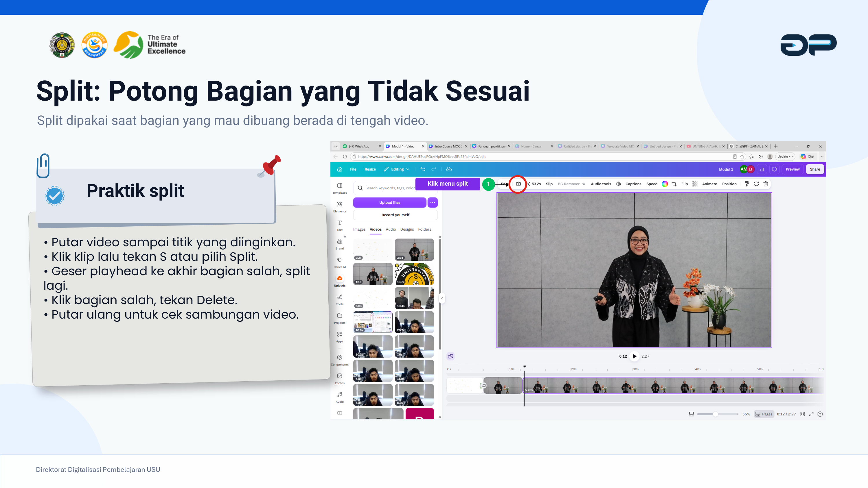
Task: Open the Photos sidebar panel
Action: [x=340, y=378]
